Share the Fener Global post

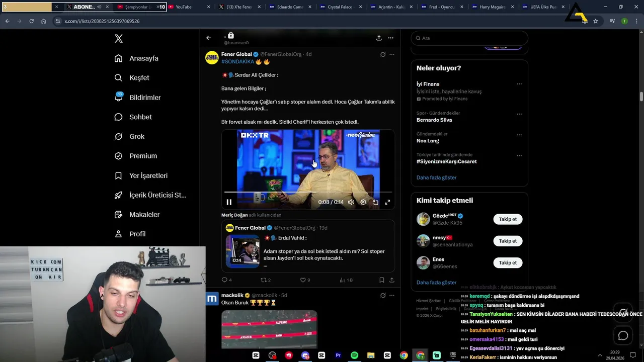(x=392, y=280)
